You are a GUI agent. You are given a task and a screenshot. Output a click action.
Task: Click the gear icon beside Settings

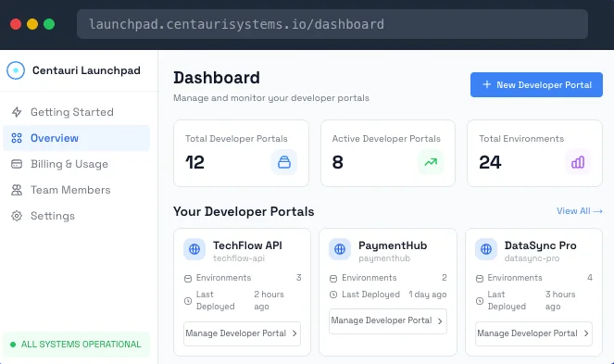(x=17, y=216)
